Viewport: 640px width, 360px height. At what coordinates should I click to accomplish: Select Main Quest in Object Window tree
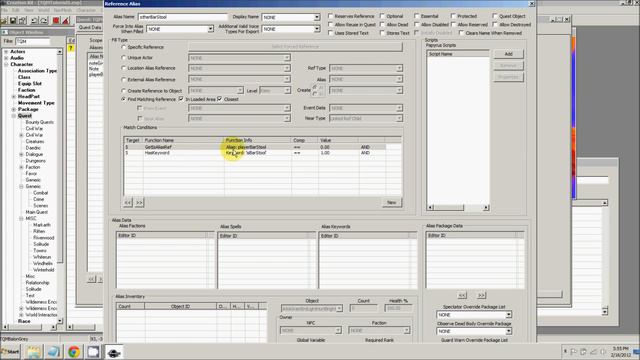[x=36, y=212]
